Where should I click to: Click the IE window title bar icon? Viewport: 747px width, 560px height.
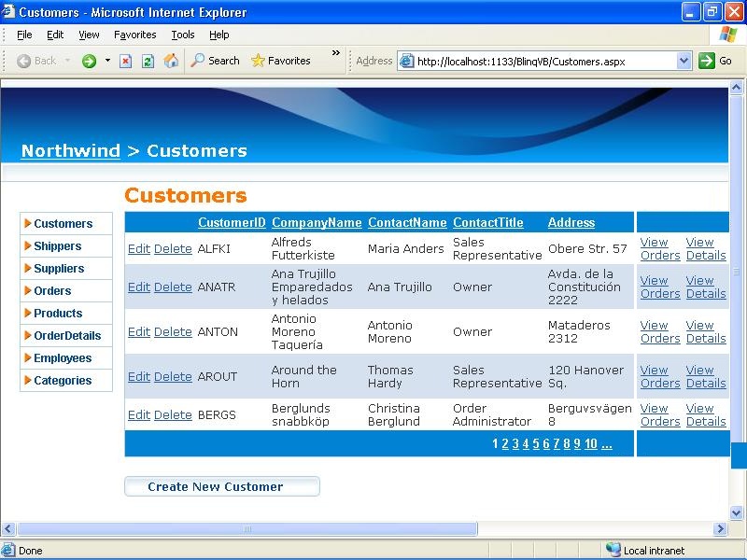[8, 11]
